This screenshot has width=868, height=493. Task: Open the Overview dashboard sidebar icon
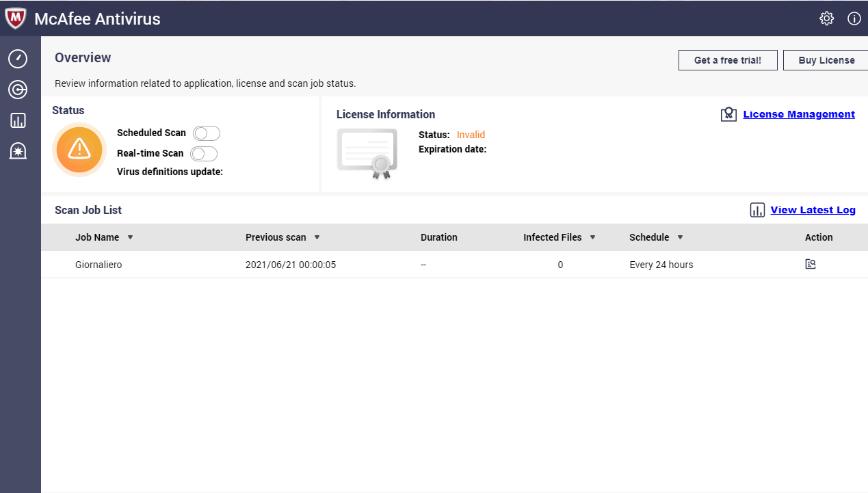tap(18, 59)
